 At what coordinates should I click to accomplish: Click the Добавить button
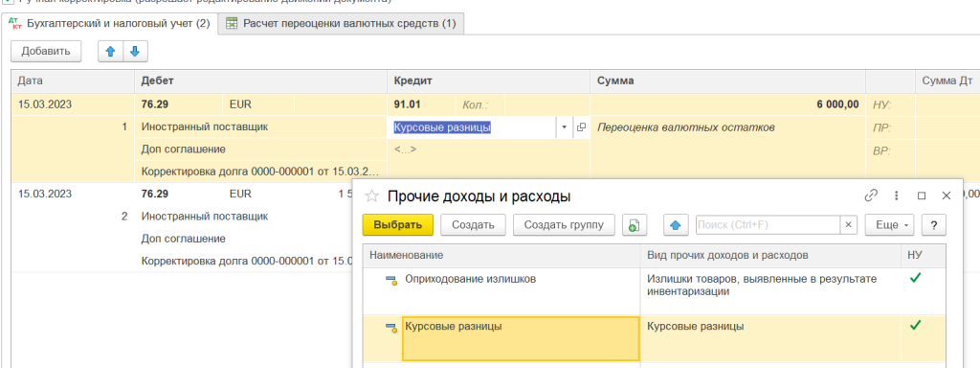coord(46,52)
